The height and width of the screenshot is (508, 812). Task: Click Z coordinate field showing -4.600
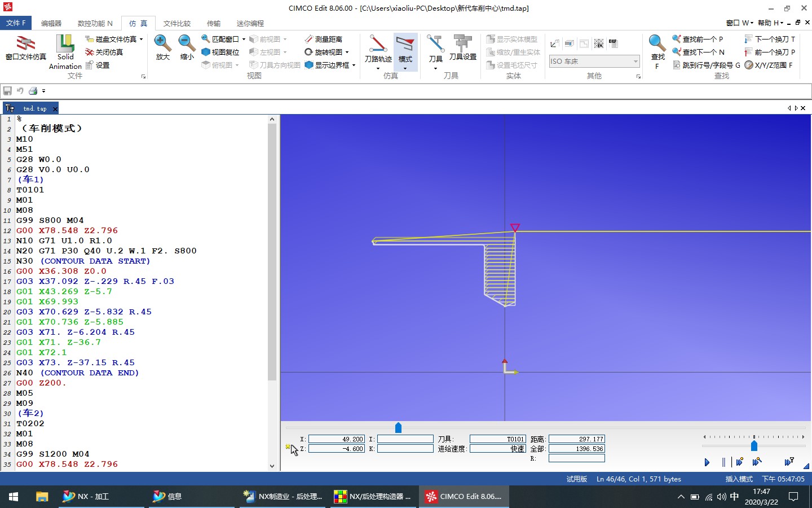point(337,449)
